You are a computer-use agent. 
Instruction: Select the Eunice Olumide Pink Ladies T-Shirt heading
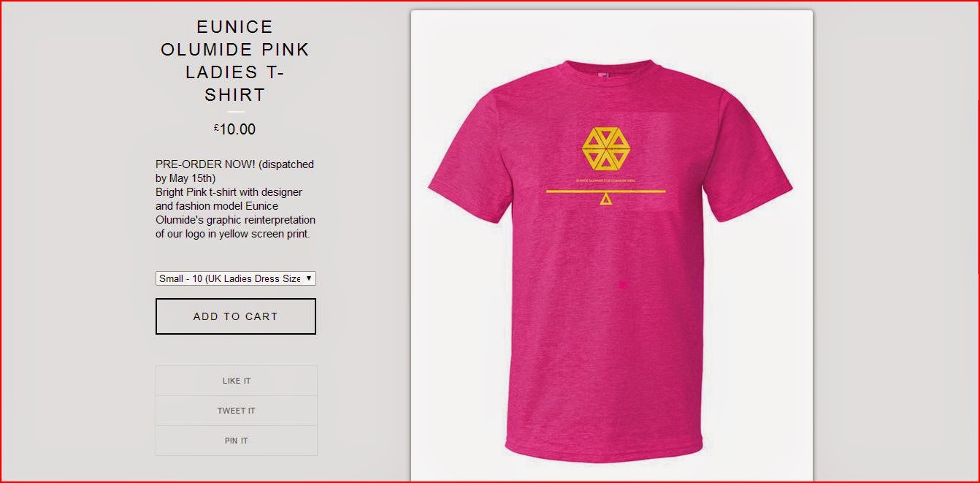click(x=235, y=61)
